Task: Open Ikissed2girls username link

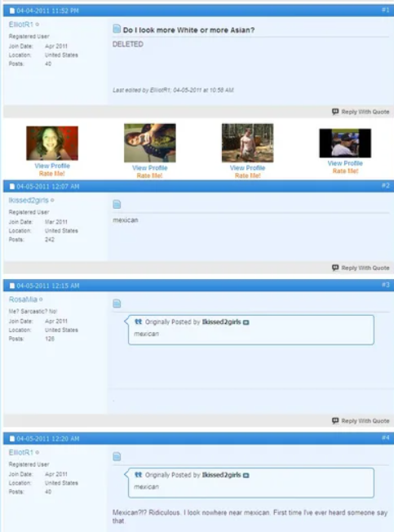Action: 29,200
